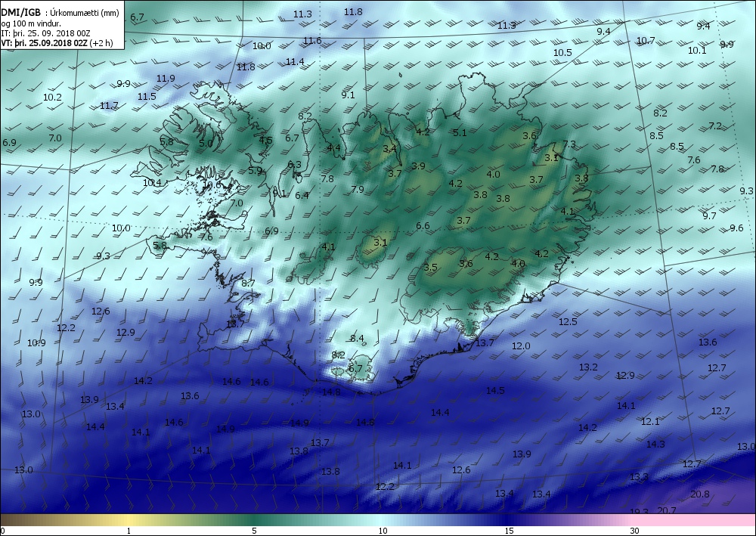The width and height of the screenshot is (756, 536).
Task: Click the map value 10.7
Action: 646,41
